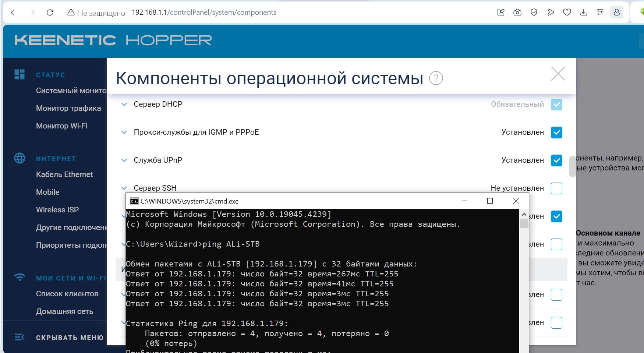Check the SSH server component checkbox
This screenshot has width=644, height=353.
[556, 188]
